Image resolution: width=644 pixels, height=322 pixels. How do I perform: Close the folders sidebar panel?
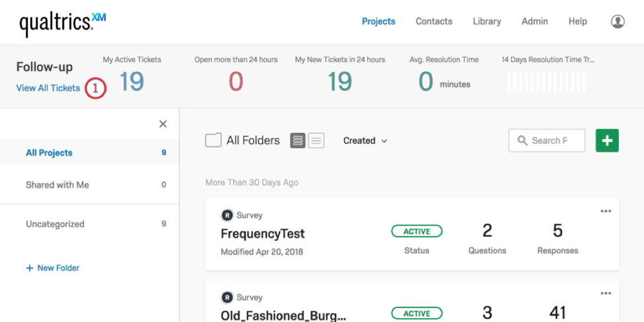point(163,124)
